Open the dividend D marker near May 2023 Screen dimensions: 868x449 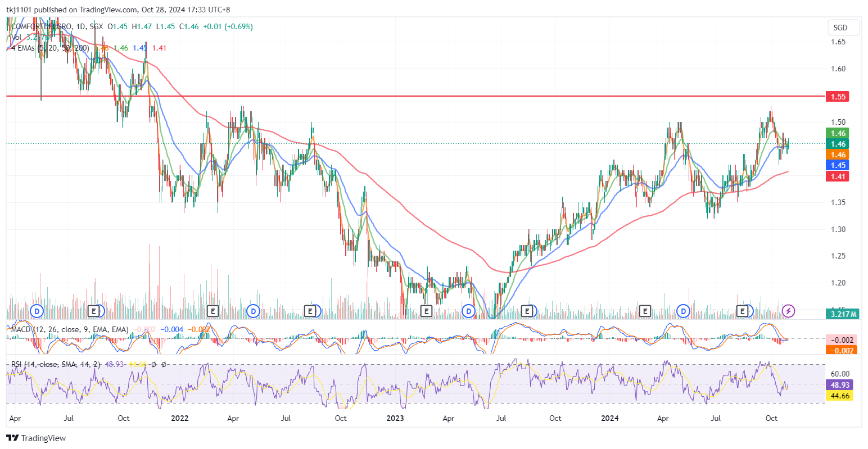click(468, 311)
